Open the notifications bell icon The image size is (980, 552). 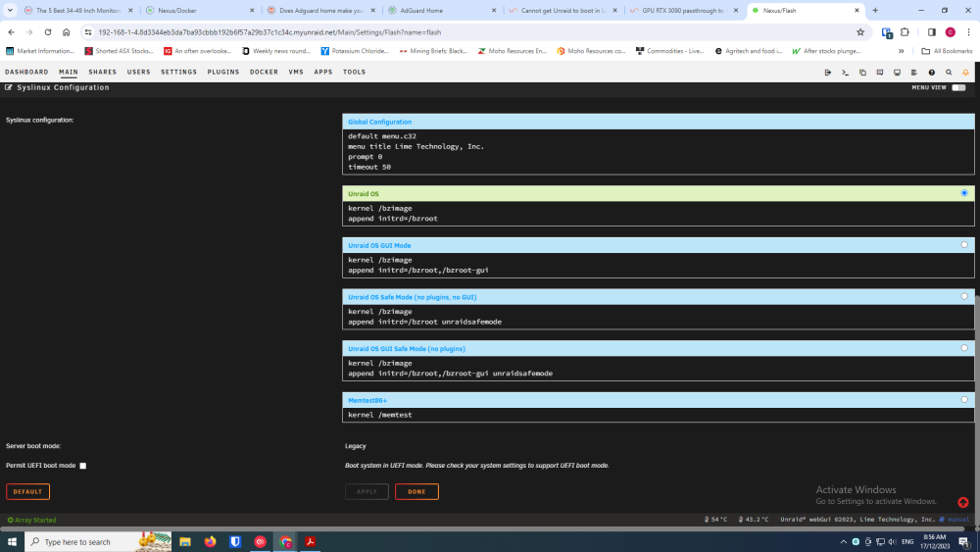click(965, 73)
